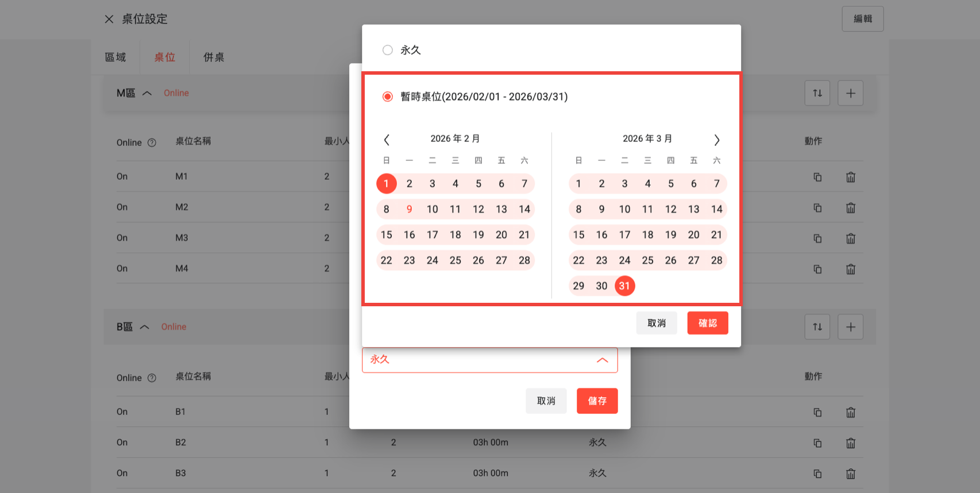The height and width of the screenshot is (493, 980).
Task: Copy table B2 using copy icon
Action: [817, 443]
